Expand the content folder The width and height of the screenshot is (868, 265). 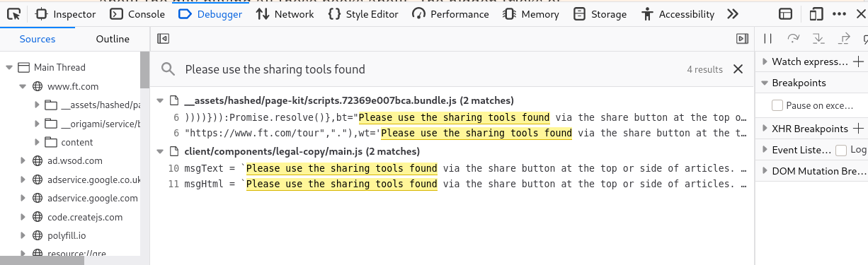point(37,143)
